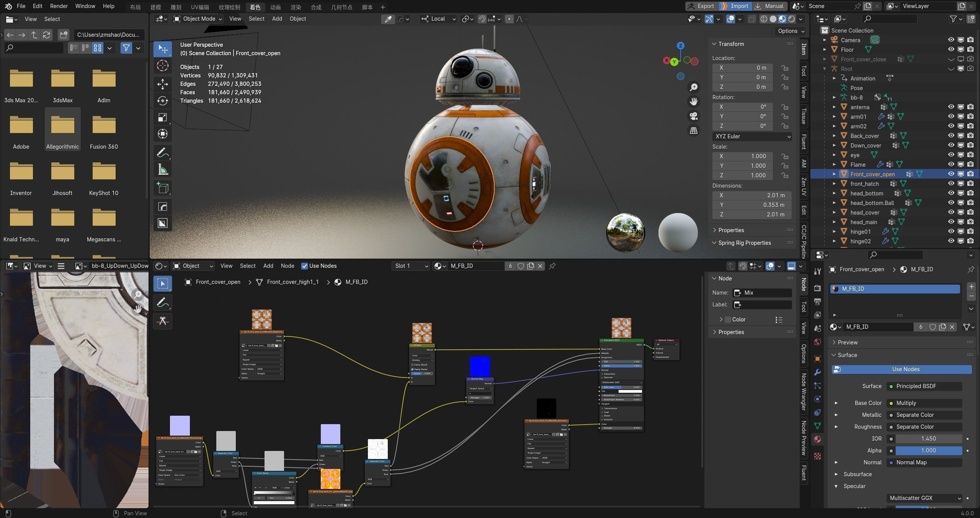Open the Multiscatter GGX distribution dropdown
This screenshot has height=518, width=980.
click(x=924, y=498)
